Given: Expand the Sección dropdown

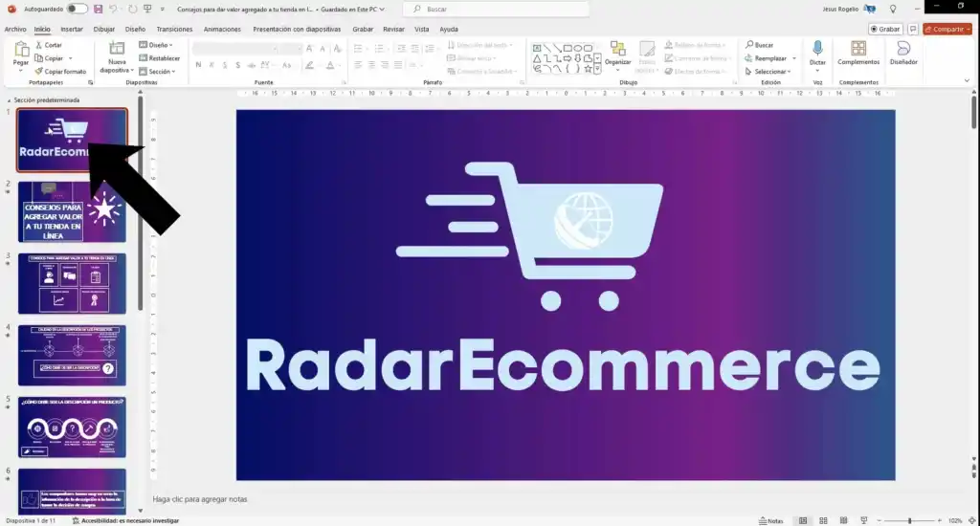Looking at the screenshot, I should pos(158,71).
